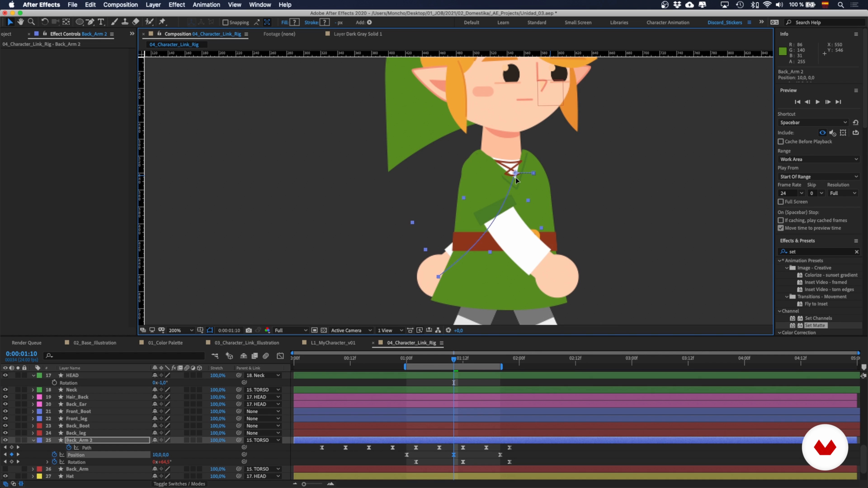Check If caching, play cached frames
868x488 pixels.
(x=781, y=220)
